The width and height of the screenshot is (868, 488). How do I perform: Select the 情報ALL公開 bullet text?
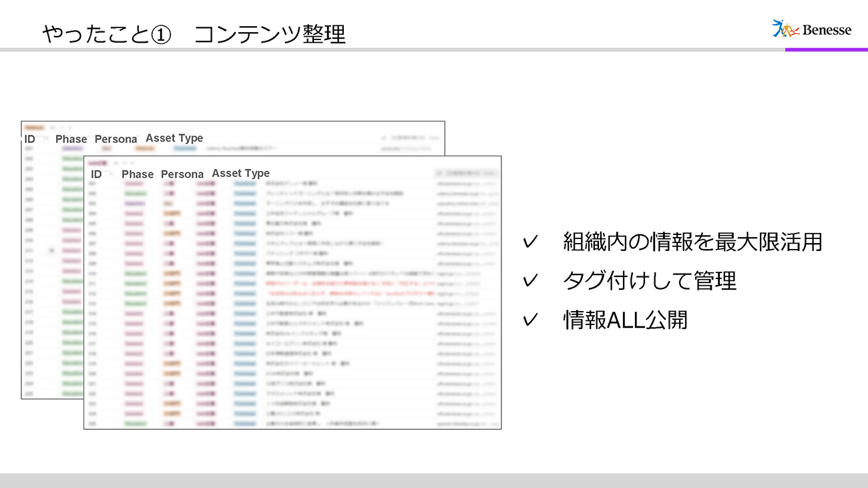click(625, 320)
